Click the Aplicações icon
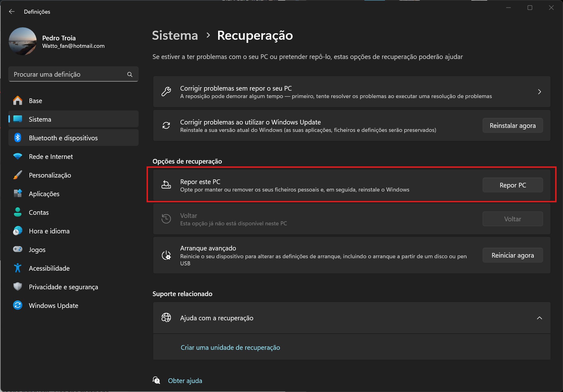This screenshot has height=392, width=563. point(18,194)
